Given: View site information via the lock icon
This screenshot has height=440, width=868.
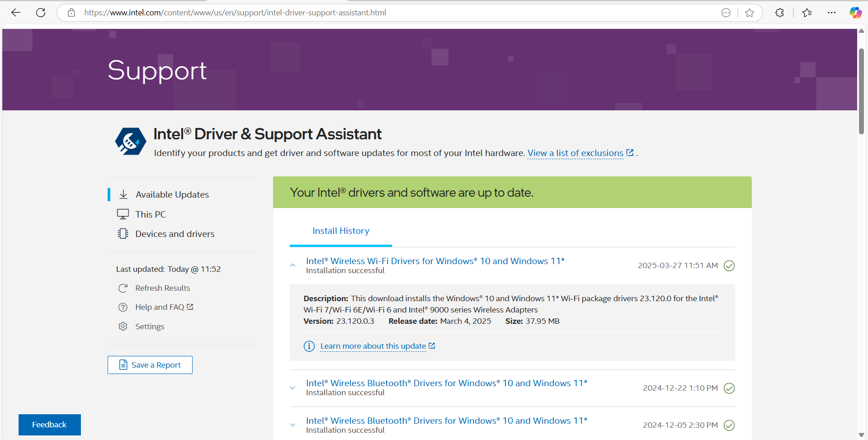Looking at the screenshot, I should 71,13.
